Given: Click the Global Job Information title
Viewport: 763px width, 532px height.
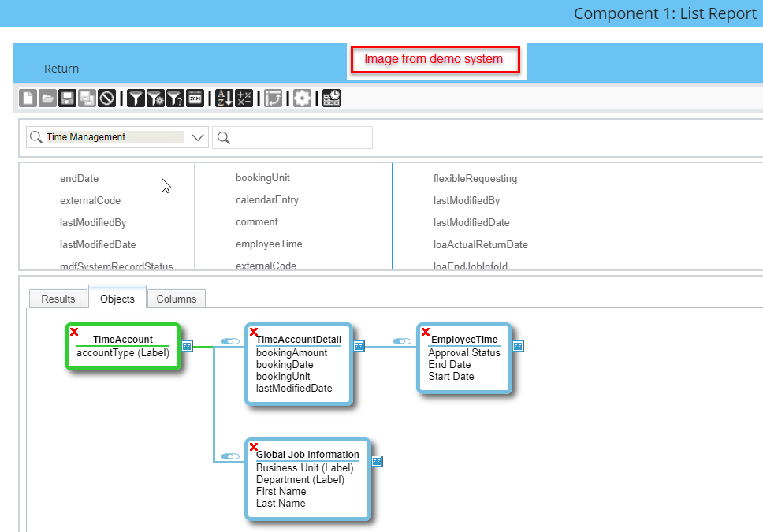Looking at the screenshot, I should click(307, 454).
